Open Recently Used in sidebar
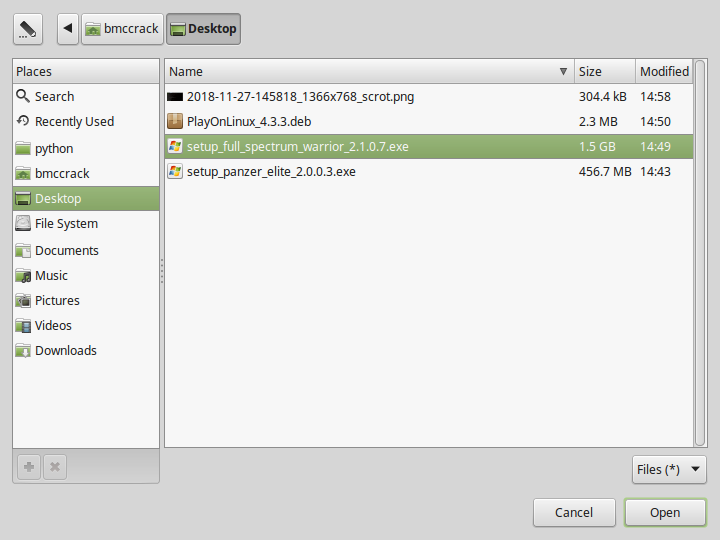The height and width of the screenshot is (540, 720). tap(86, 121)
